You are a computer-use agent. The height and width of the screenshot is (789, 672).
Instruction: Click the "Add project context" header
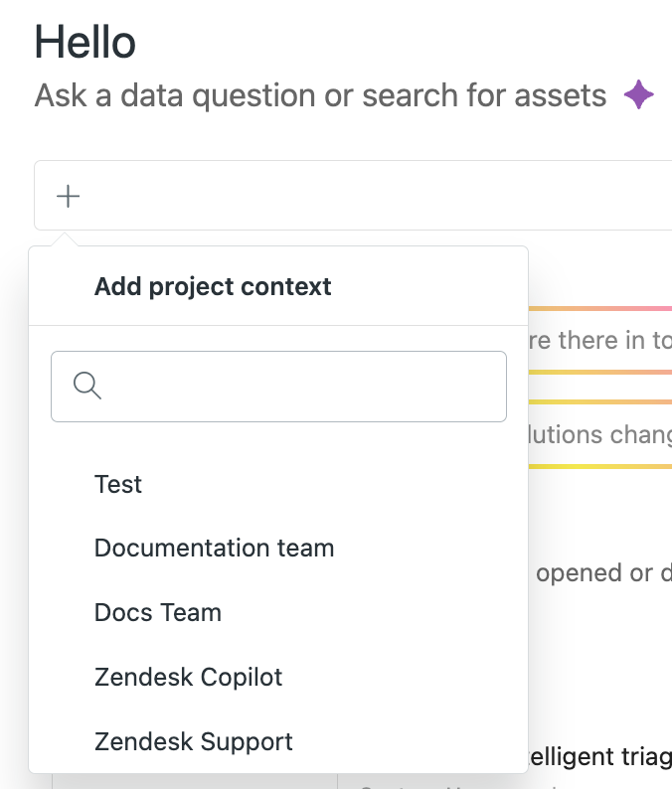point(213,286)
